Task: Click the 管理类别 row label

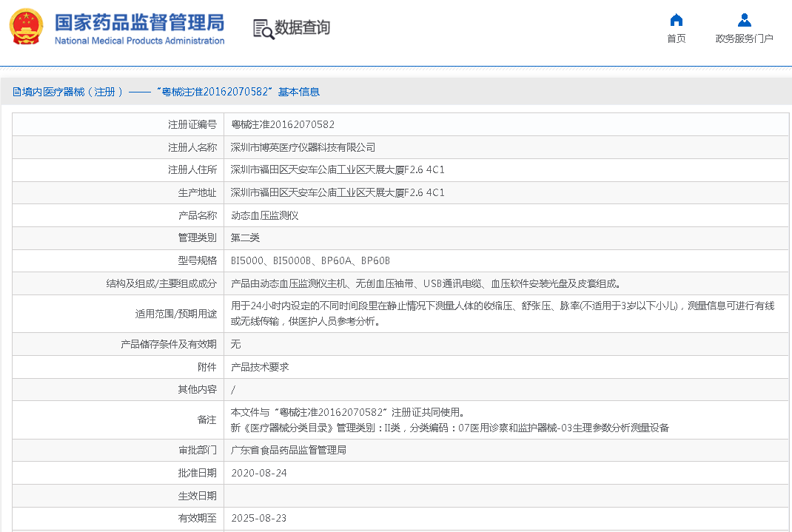Action: click(x=197, y=238)
